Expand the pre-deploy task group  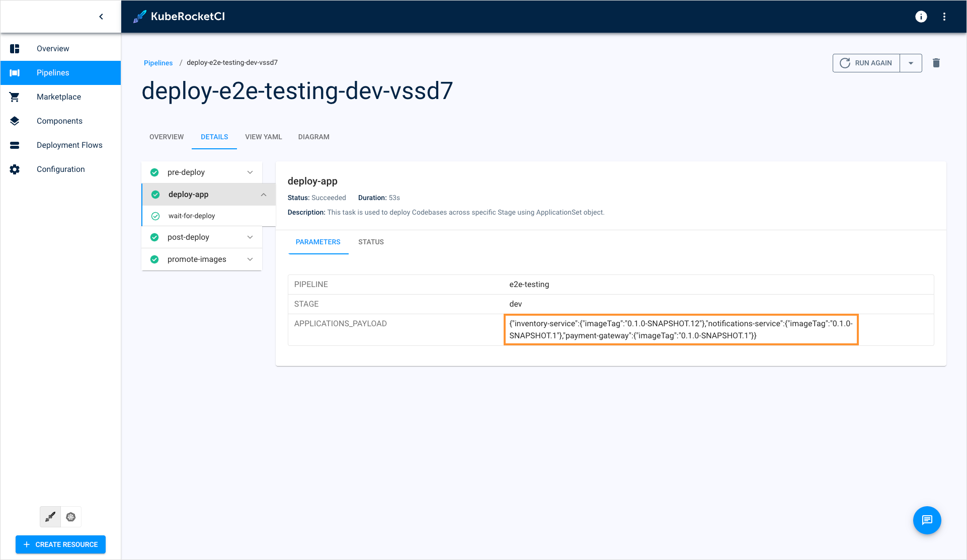click(x=250, y=172)
